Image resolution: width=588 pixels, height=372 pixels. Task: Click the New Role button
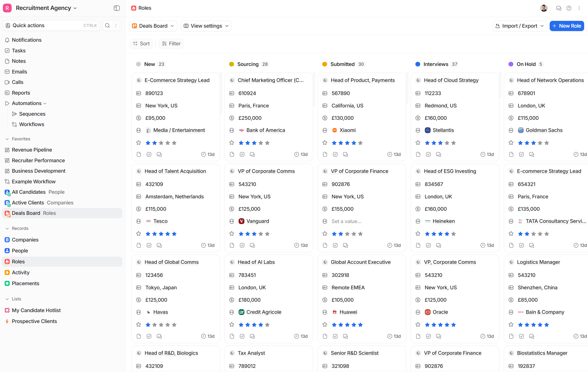(x=566, y=26)
